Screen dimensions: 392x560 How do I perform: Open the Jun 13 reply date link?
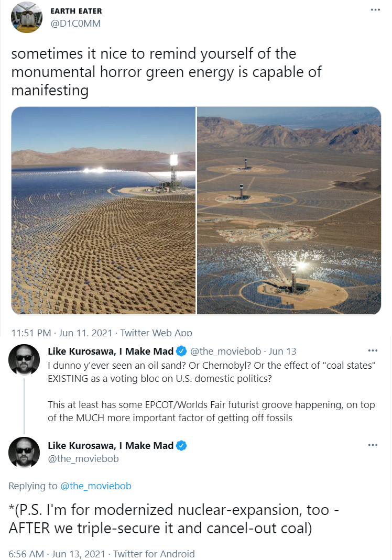[282, 352]
